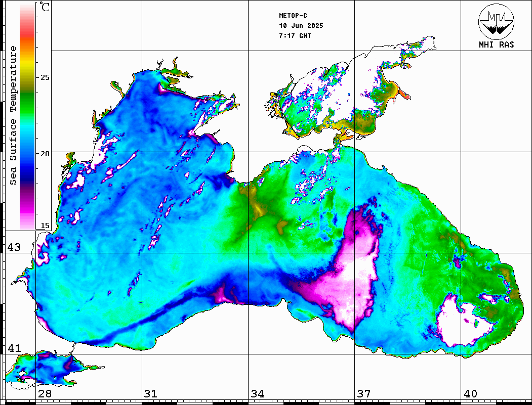Click the "15" scale tick value

[45, 226]
